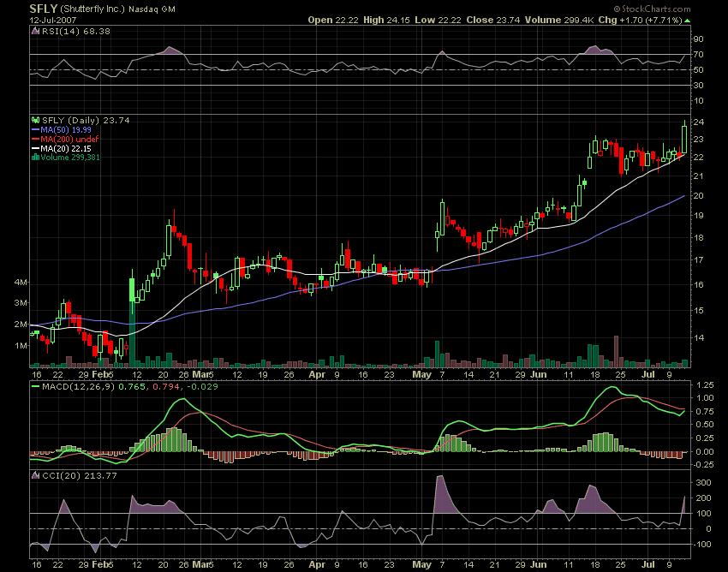Screen dimensions: 728x572
Task: Click the SFLY (Daily) 23.74 legend text
Action: (86, 120)
